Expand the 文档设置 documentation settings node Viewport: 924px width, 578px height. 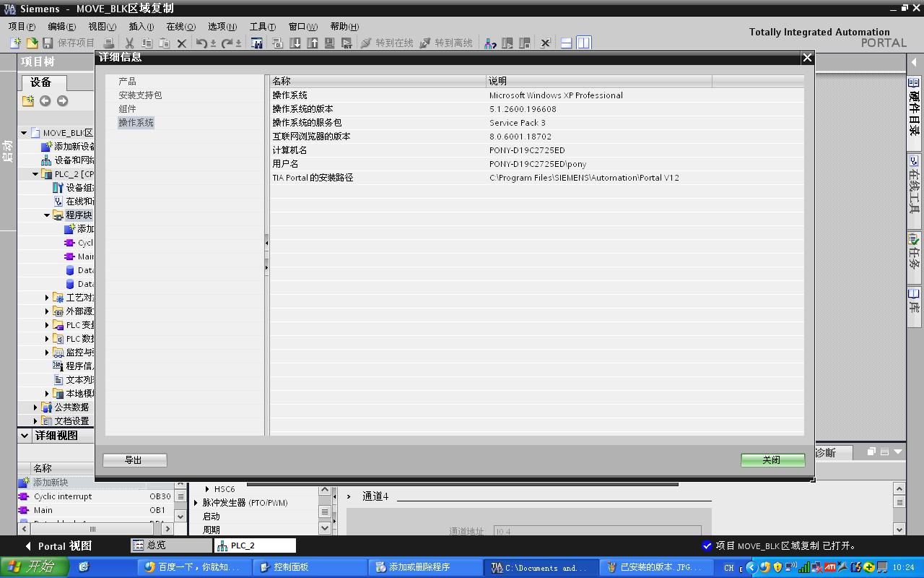point(35,421)
